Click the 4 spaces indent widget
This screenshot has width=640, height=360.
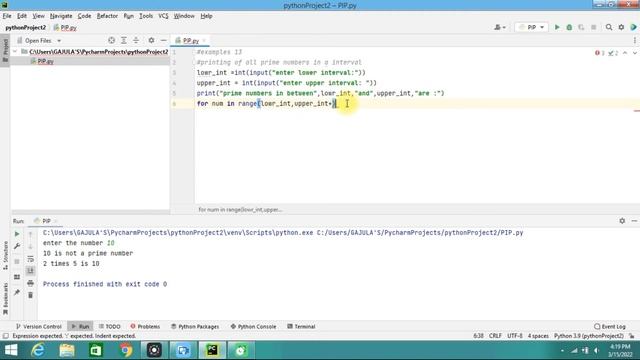point(538,336)
